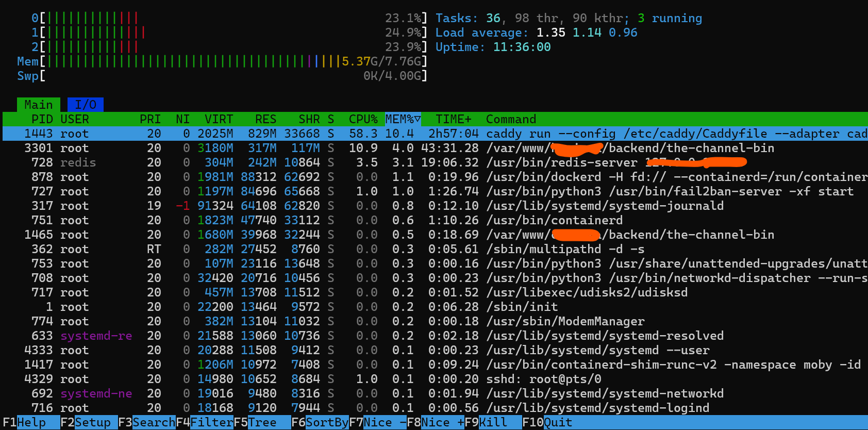Select the dockerd process row
This screenshot has height=430, width=868.
click(435, 177)
